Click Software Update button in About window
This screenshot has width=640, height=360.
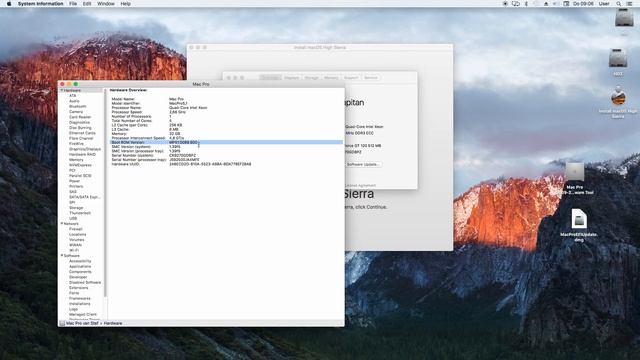[362, 164]
